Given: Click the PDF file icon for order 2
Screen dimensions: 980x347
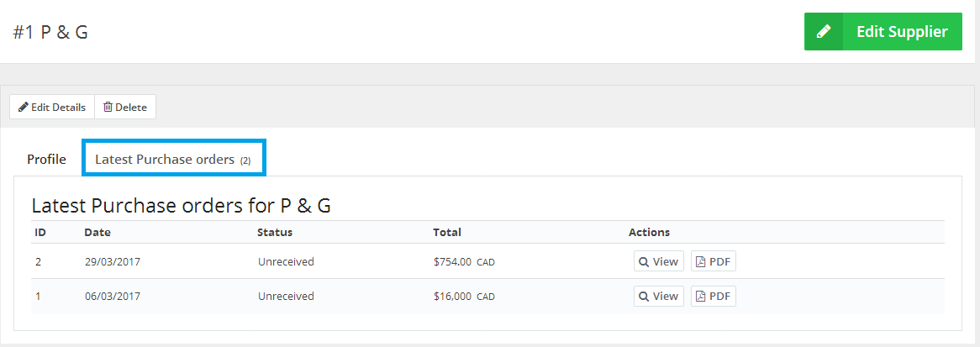Looking at the screenshot, I should pos(701,262).
